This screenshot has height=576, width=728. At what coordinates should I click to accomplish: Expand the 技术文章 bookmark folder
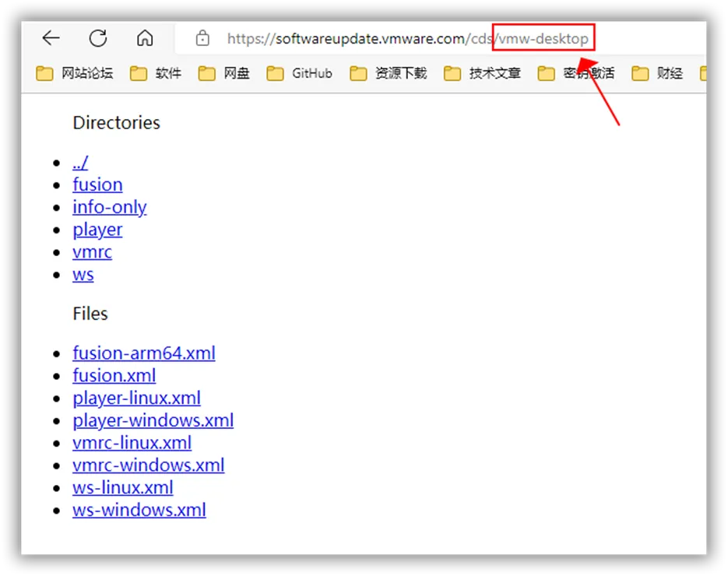[x=483, y=73]
